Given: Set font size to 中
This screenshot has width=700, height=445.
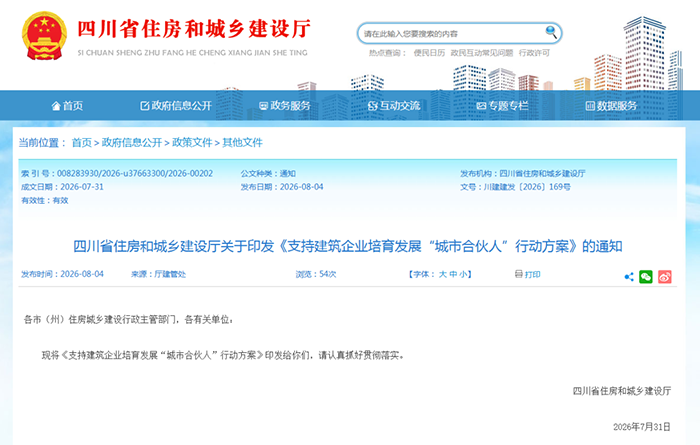Looking at the screenshot, I should point(453,274).
